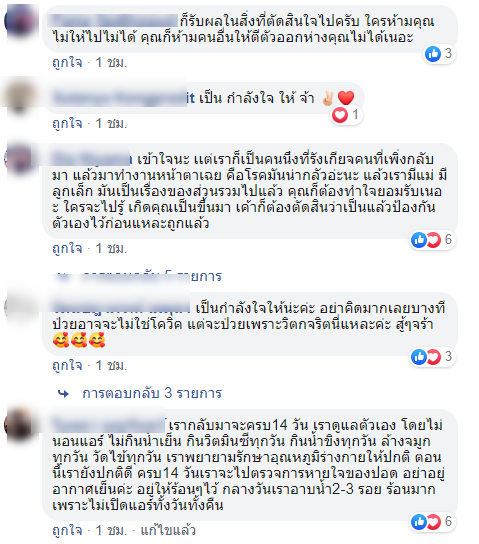Click the second commenter's avatar

coord(19,96)
